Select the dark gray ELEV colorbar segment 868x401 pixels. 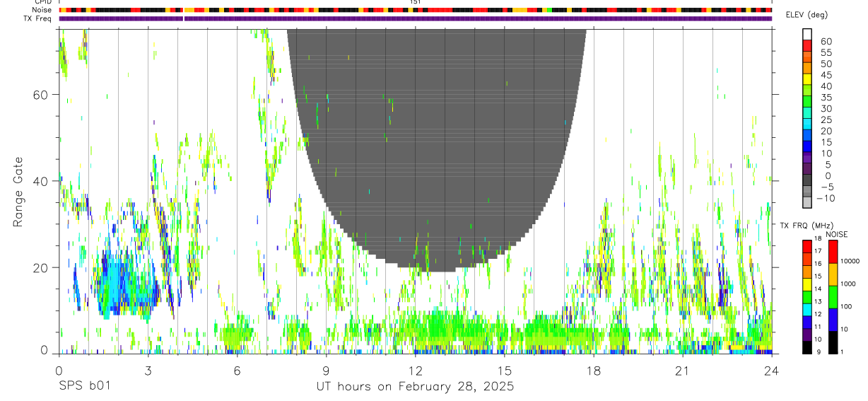tap(807, 180)
